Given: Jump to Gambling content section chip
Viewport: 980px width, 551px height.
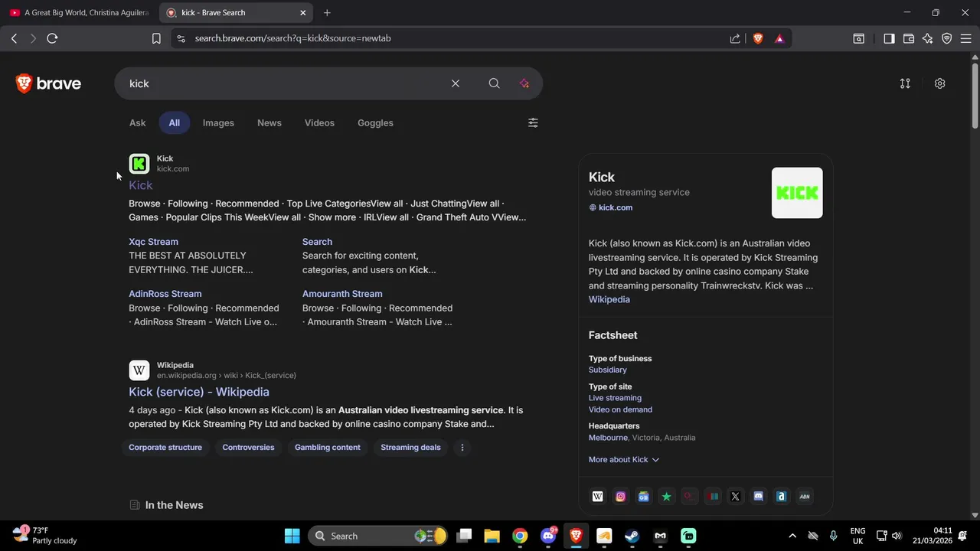Looking at the screenshot, I should click(x=328, y=448).
